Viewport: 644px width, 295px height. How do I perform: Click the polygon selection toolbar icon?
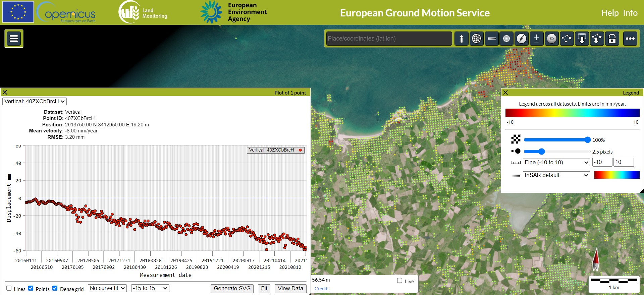[x=567, y=39]
